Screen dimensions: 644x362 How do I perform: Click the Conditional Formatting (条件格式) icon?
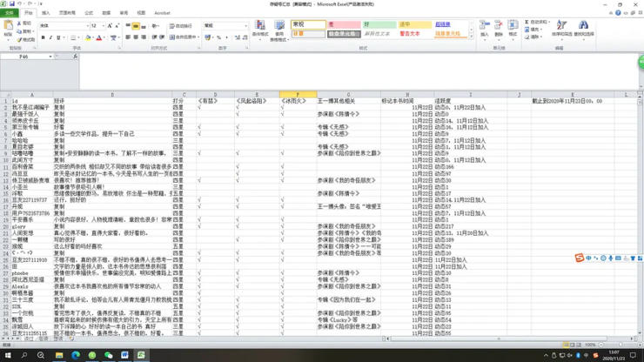[x=260, y=25]
